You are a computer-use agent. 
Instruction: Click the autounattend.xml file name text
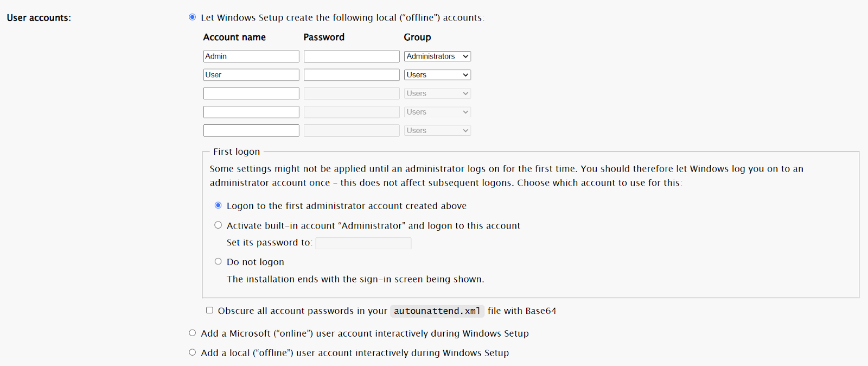click(436, 311)
